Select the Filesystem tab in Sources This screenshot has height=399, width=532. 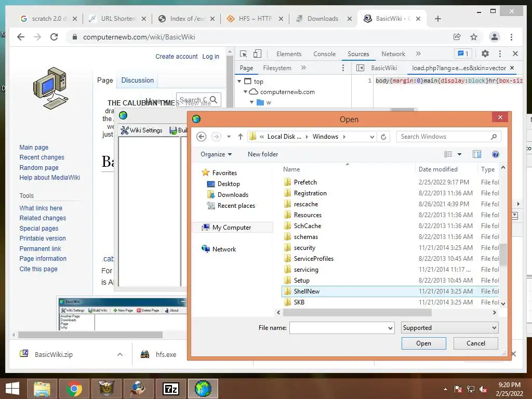click(x=277, y=68)
